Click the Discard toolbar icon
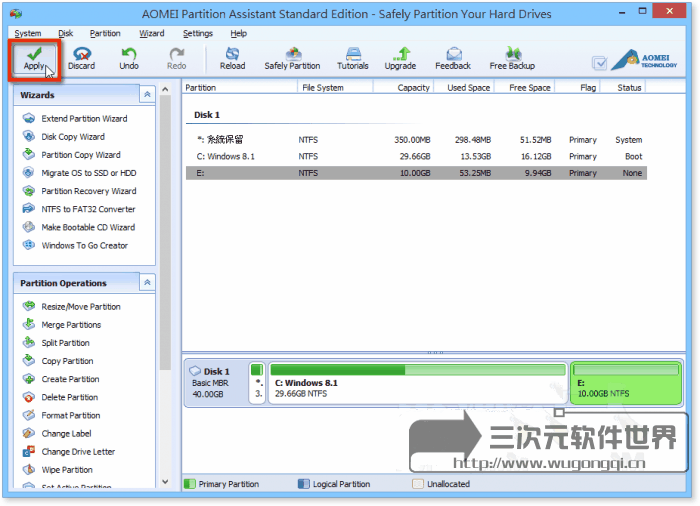This screenshot has height=506, width=700. click(81, 58)
